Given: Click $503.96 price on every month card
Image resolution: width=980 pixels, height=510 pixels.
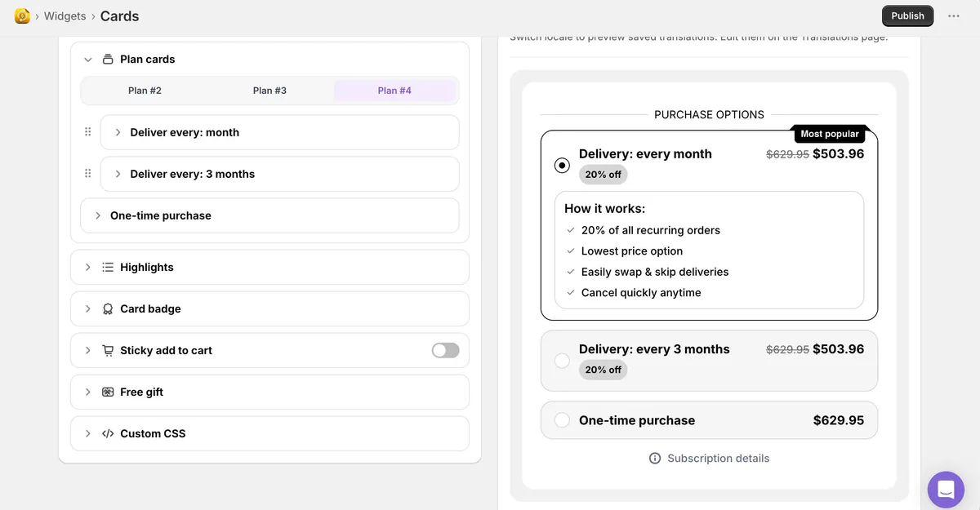Looking at the screenshot, I should (x=839, y=153).
